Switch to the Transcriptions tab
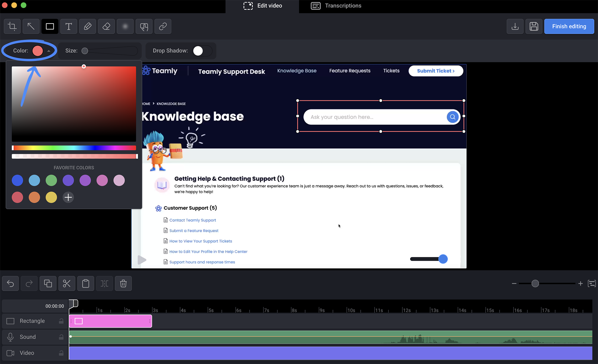This screenshot has height=364, width=598. click(336, 6)
